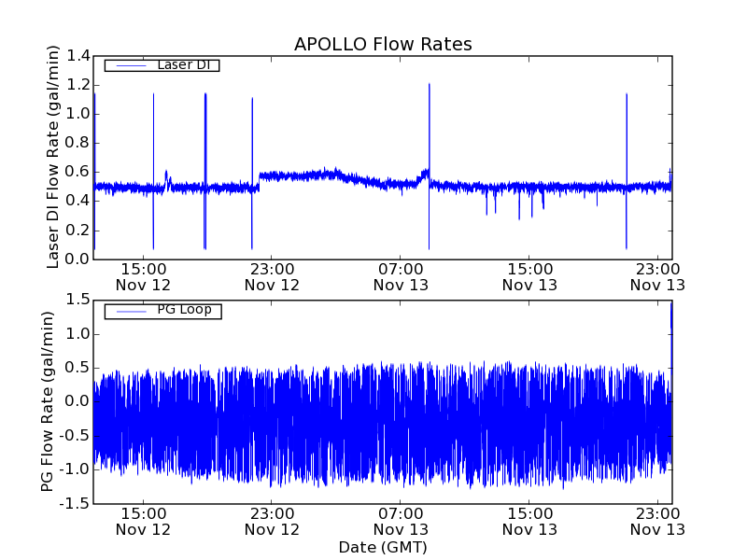Select the 0.6 tick on Laser DI axis
The height and width of the screenshot is (560, 747).
pos(78,172)
